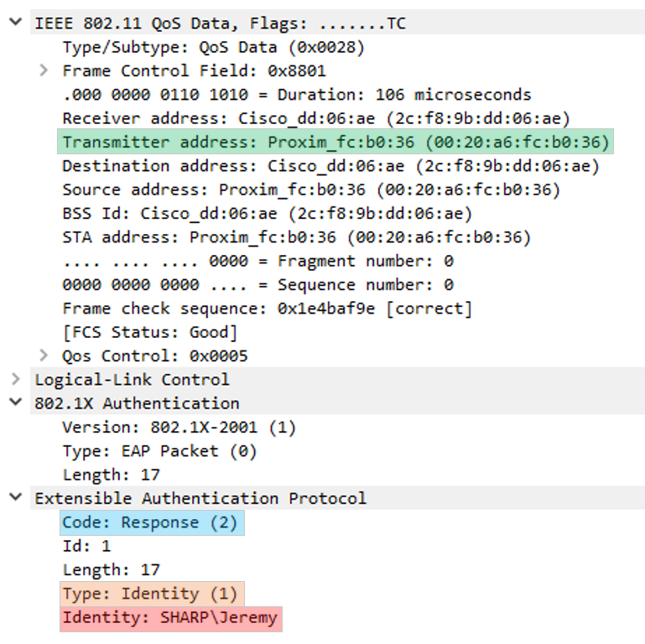Select the STA address row
The image size is (645, 644).
(x=296, y=237)
